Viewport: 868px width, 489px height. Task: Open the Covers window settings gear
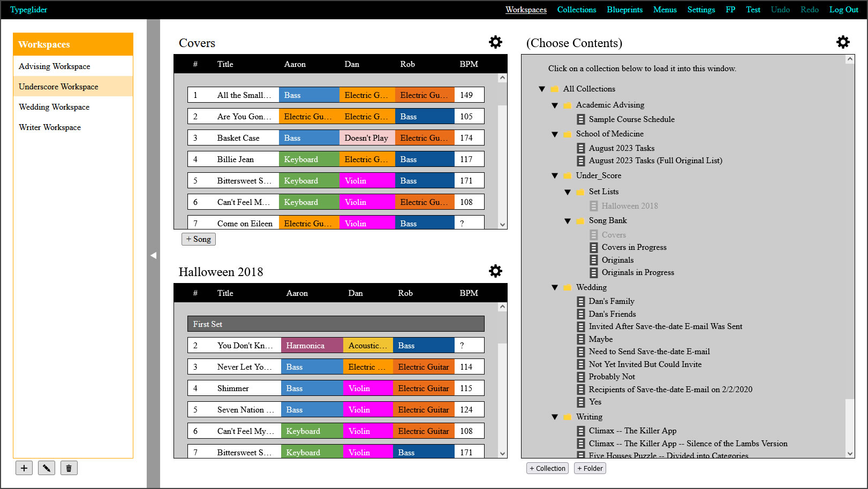[x=495, y=42]
